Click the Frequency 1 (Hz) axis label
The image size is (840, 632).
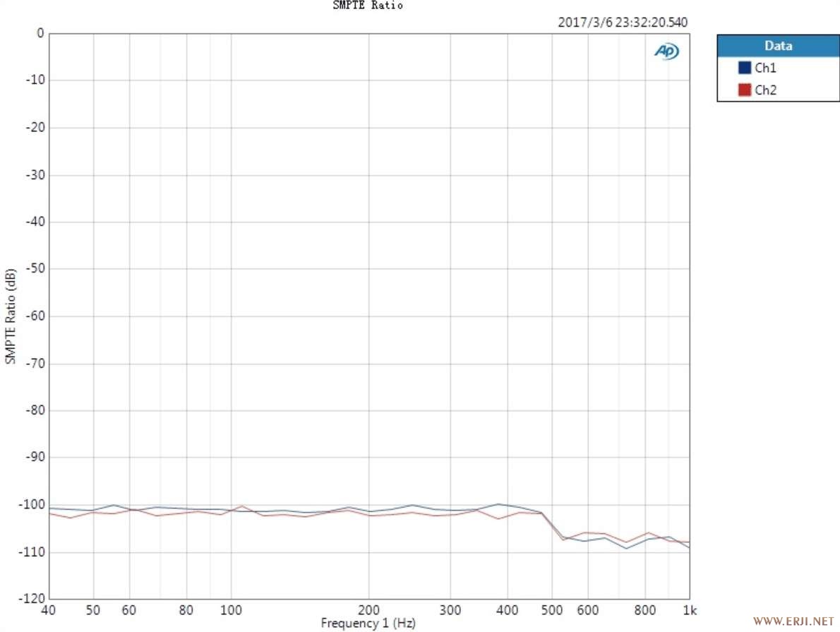point(368,623)
